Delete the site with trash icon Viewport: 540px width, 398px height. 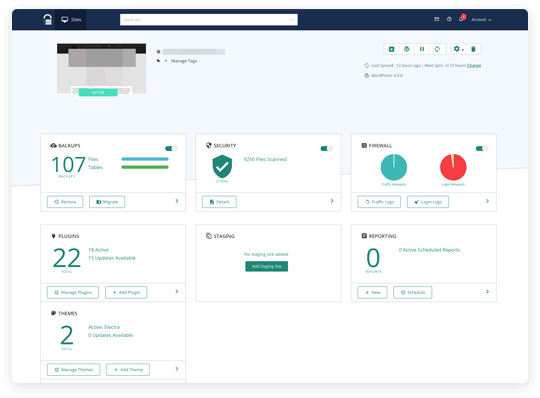tap(473, 49)
